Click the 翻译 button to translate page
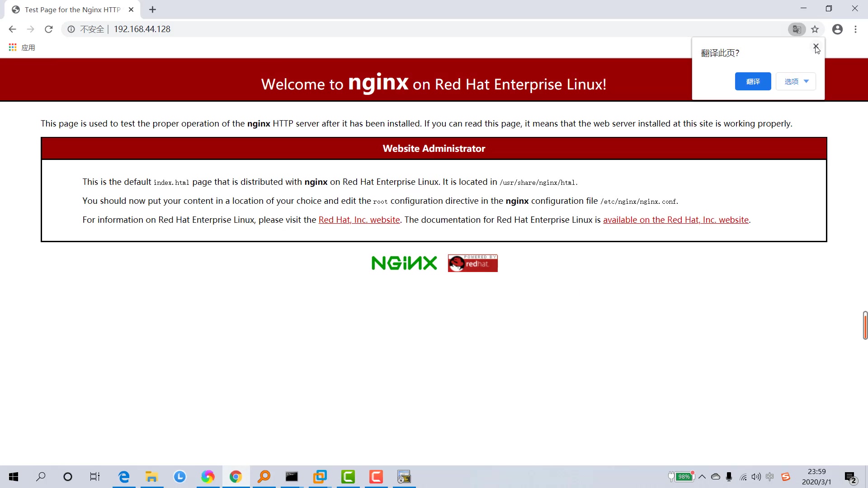 click(x=753, y=82)
